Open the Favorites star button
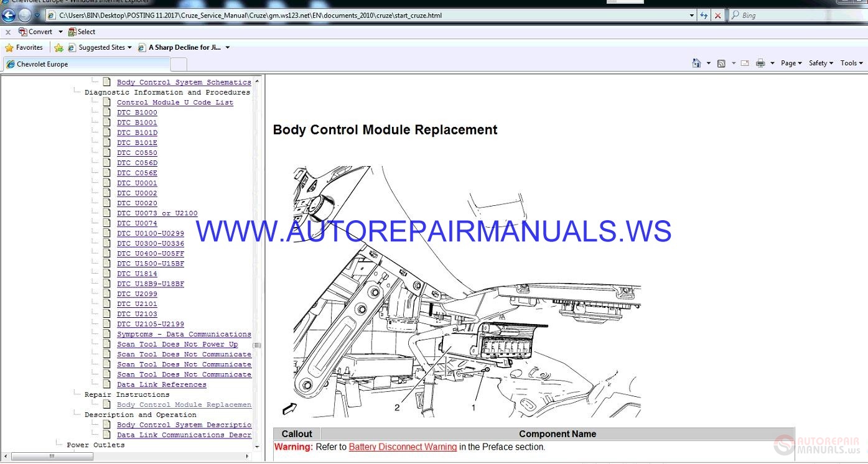 [x=24, y=47]
